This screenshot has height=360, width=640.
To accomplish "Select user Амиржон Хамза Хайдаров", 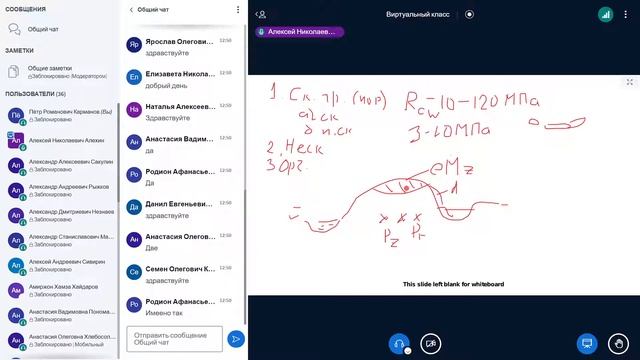I will tap(61, 290).
